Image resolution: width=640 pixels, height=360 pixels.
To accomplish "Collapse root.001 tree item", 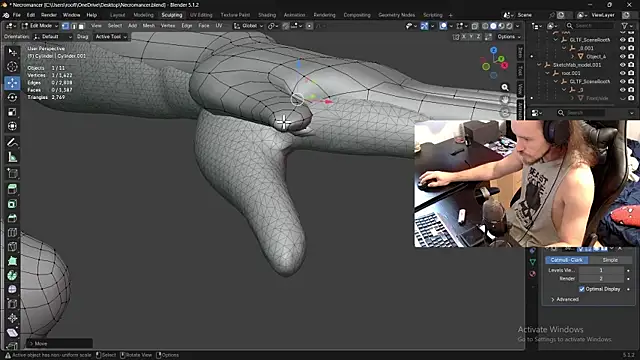I will (547, 73).
